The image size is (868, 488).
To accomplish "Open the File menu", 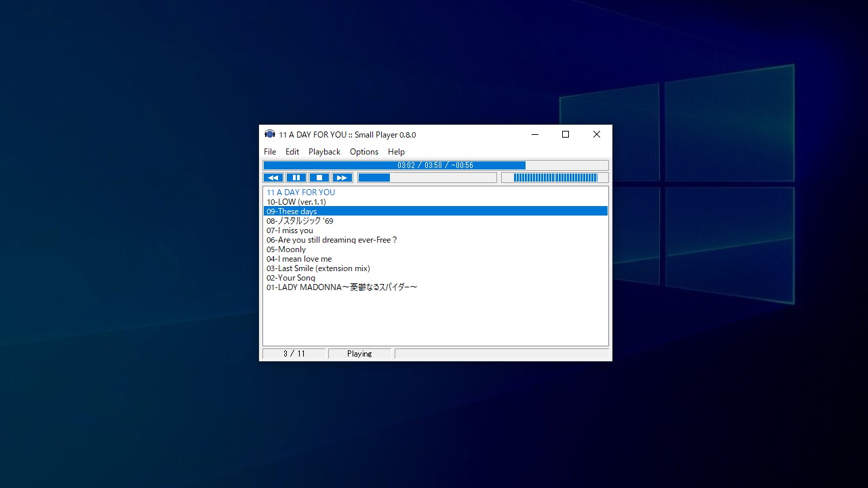I will [x=270, y=152].
